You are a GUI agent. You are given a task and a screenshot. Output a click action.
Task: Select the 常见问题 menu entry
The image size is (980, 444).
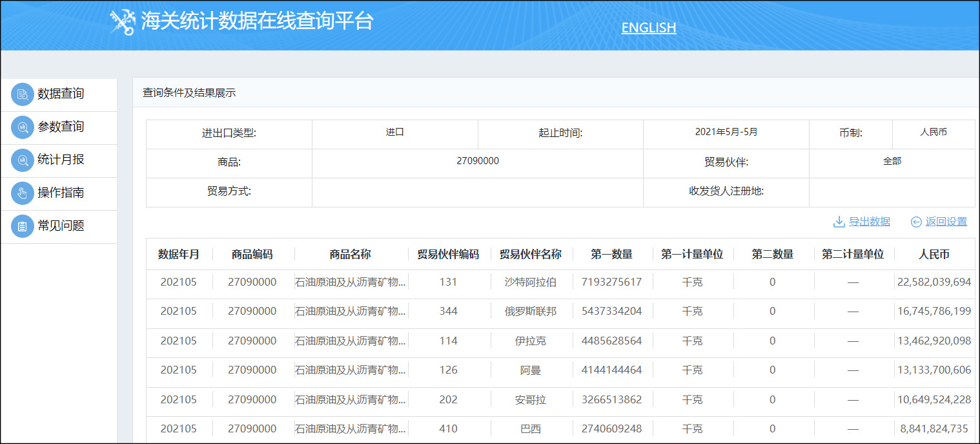pyautogui.click(x=61, y=226)
